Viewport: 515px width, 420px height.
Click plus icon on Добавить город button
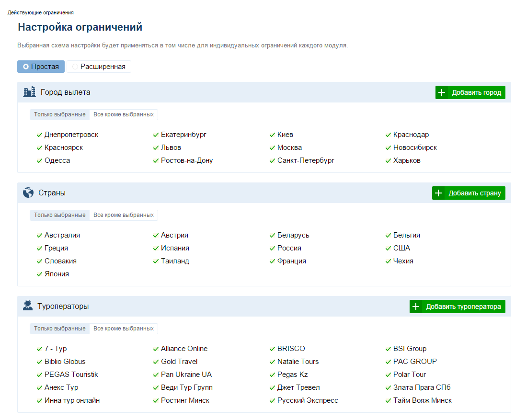pyautogui.click(x=442, y=92)
